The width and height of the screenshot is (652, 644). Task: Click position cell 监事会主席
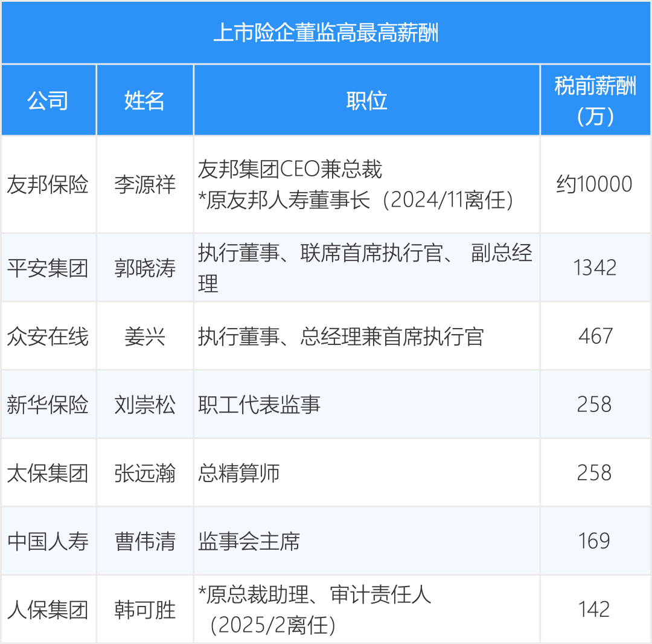tap(367, 541)
